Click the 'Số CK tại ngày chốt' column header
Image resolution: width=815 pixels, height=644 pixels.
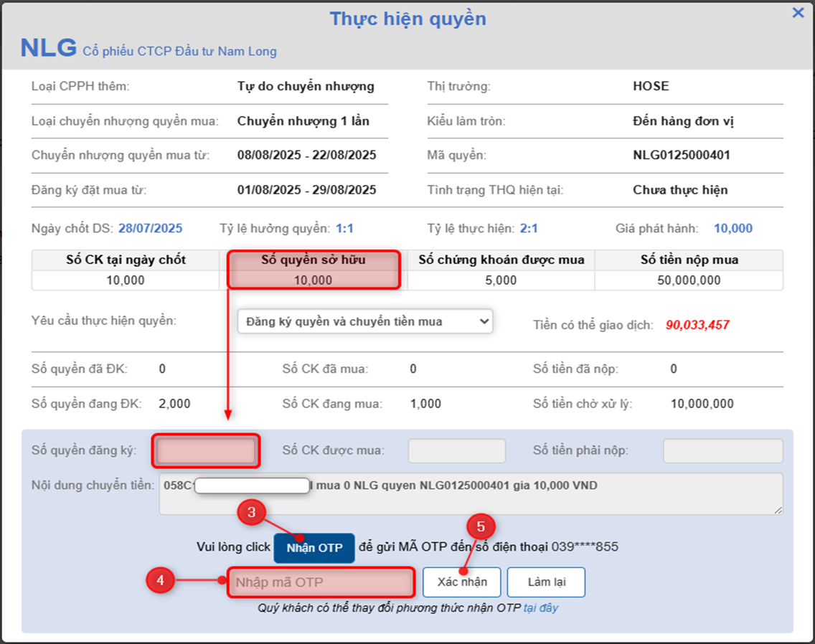pyautogui.click(x=126, y=260)
